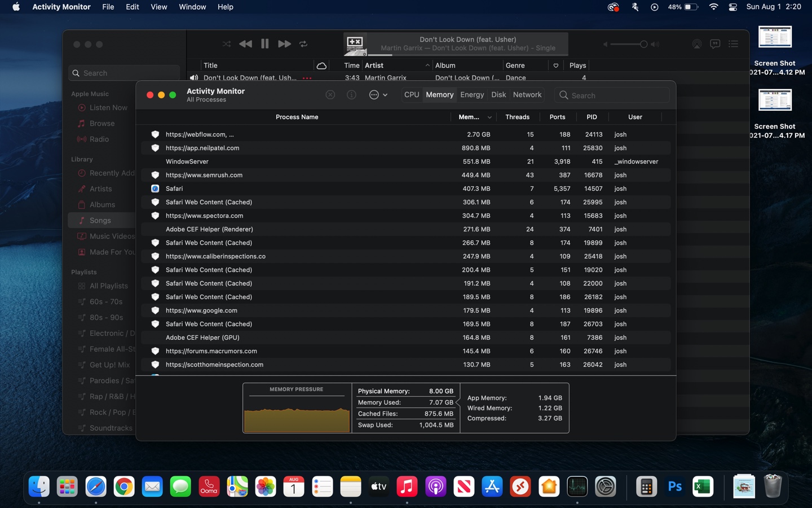Viewport: 812px width, 508px height.
Task: Select the https://www.caliberinspections.co process
Action: pos(405,256)
